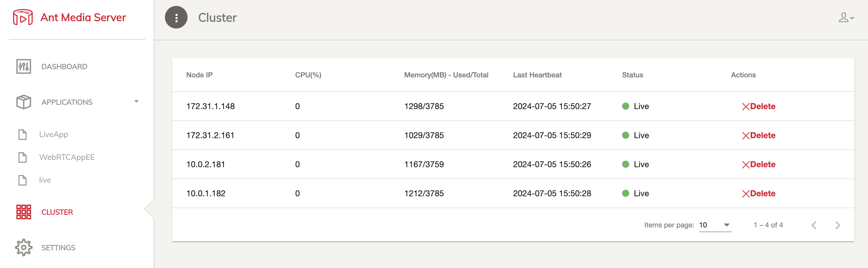
Task: Collapse the Applications section arrow
Action: 136,101
